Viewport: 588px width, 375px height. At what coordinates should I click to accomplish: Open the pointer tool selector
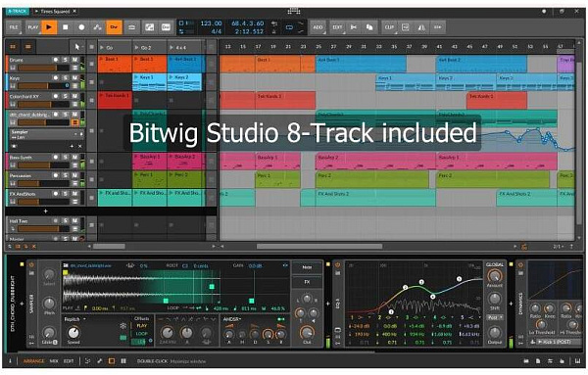(77, 47)
